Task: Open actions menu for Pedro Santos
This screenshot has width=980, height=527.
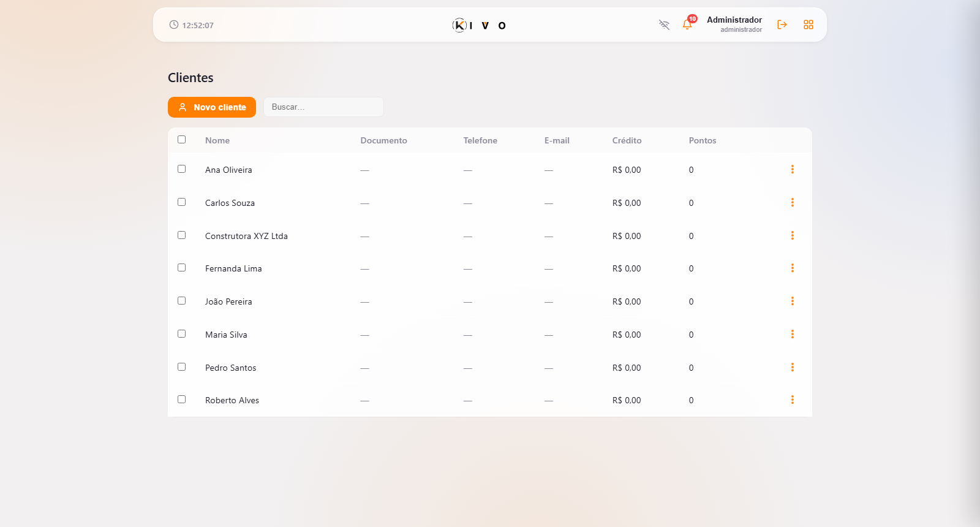Action: (792, 367)
